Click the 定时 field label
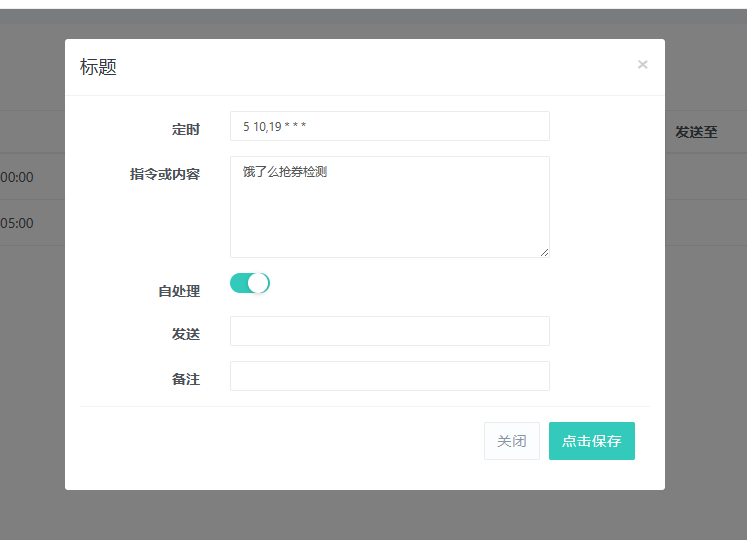Image resolution: width=747 pixels, height=540 pixels. point(186,129)
